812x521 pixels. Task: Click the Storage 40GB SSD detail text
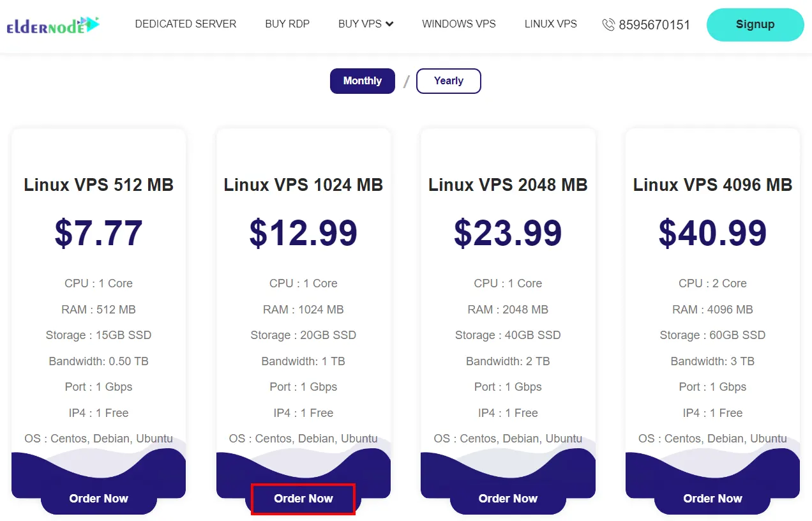[507, 335]
